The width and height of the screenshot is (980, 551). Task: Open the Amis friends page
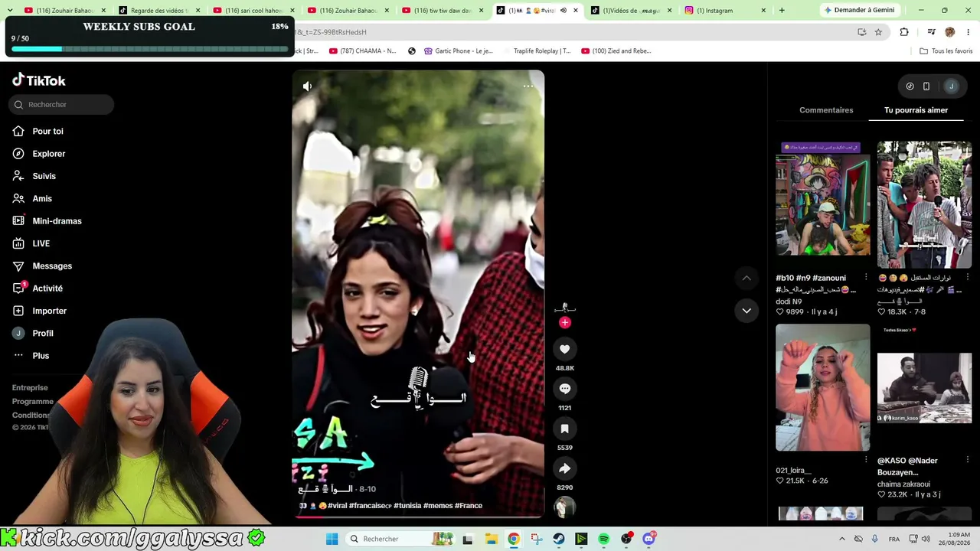point(42,198)
